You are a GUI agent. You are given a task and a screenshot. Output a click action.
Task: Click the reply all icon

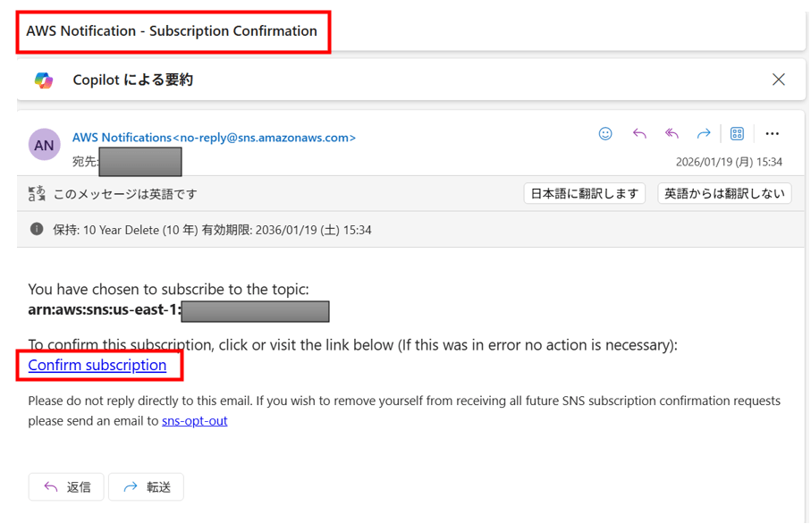point(672,134)
